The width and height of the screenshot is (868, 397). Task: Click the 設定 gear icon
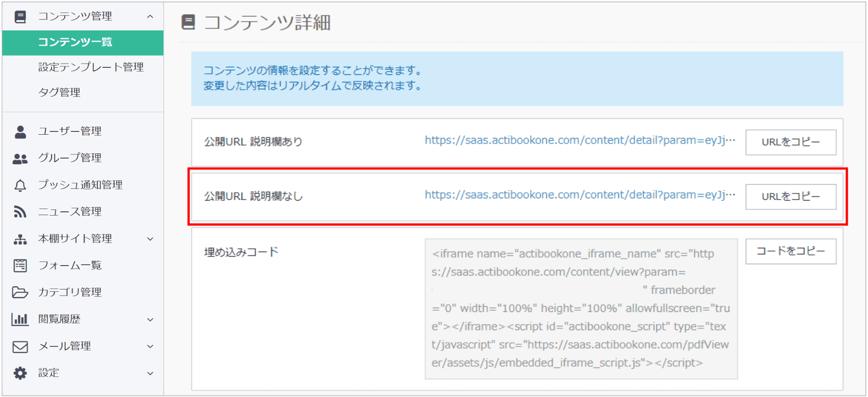pyautogui.click(x=20, y=373)
